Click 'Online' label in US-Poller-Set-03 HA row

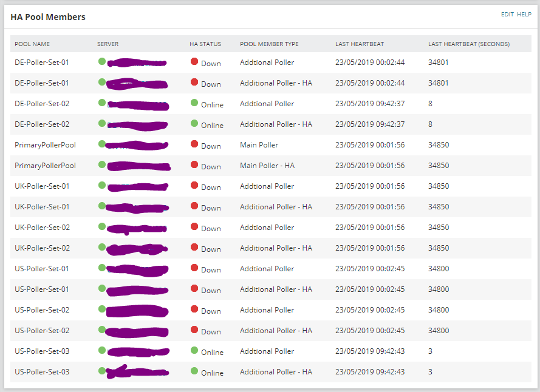click(x=212, y=373)
